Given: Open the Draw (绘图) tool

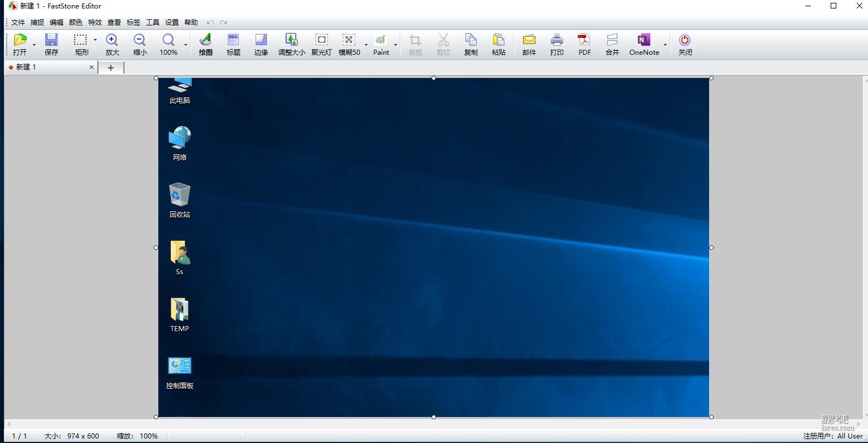Looking at the screenshot, I should coord(205,40).
